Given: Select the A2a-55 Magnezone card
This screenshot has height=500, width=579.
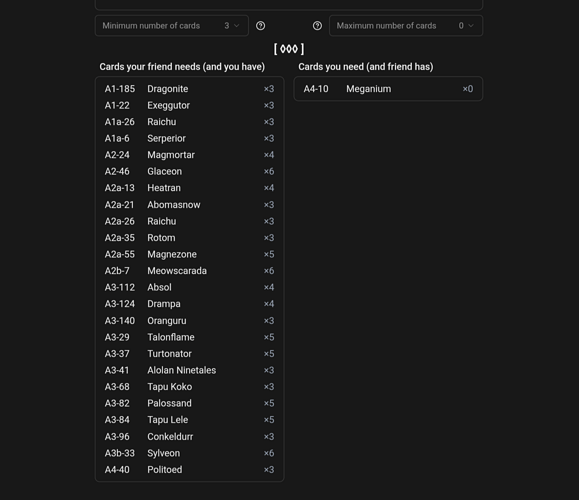Looking at the screenshot, I should pos(189,254).
